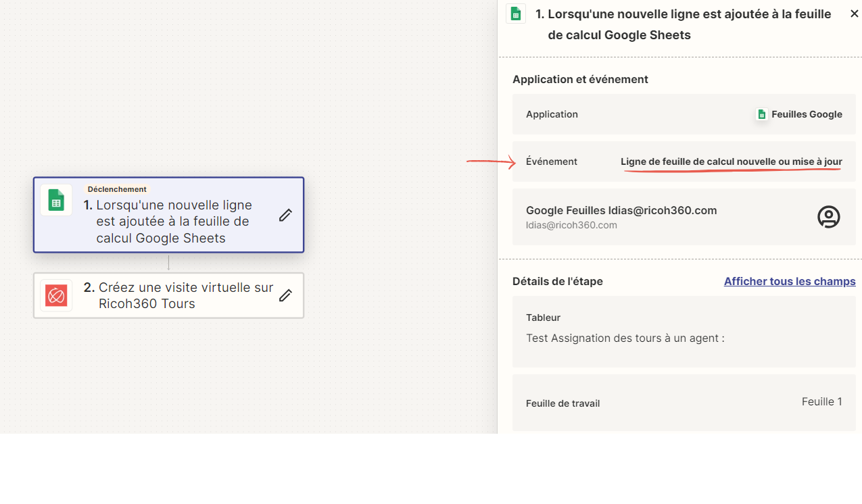
Task: Click the panel title 'Lorsqu'une nouvelle ligne est ajoutée'
Action: click(684, 24)
